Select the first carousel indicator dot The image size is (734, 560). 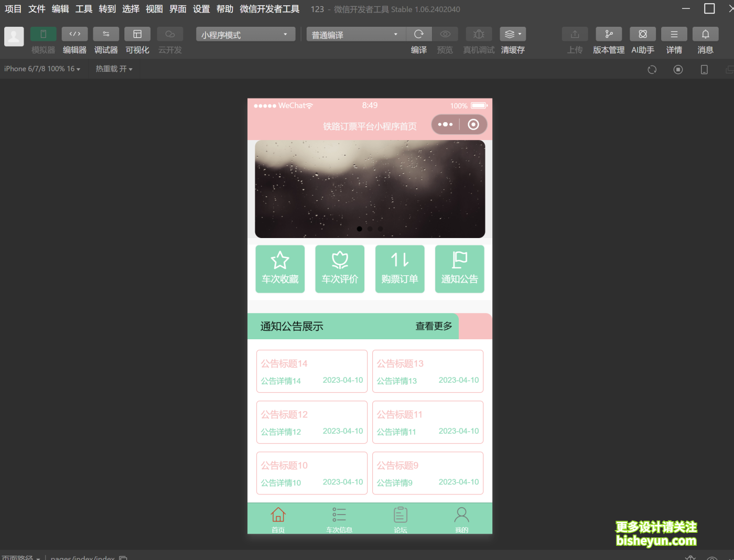click(x=359, y=229)
